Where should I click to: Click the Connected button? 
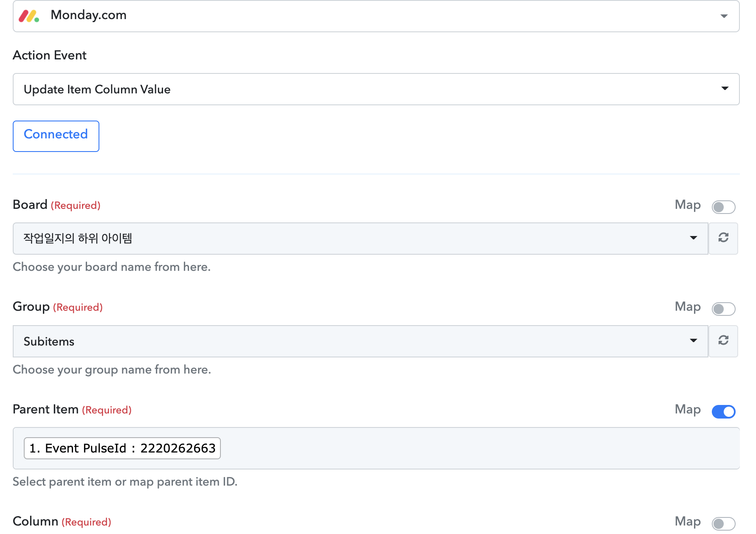tap(56, 136)
